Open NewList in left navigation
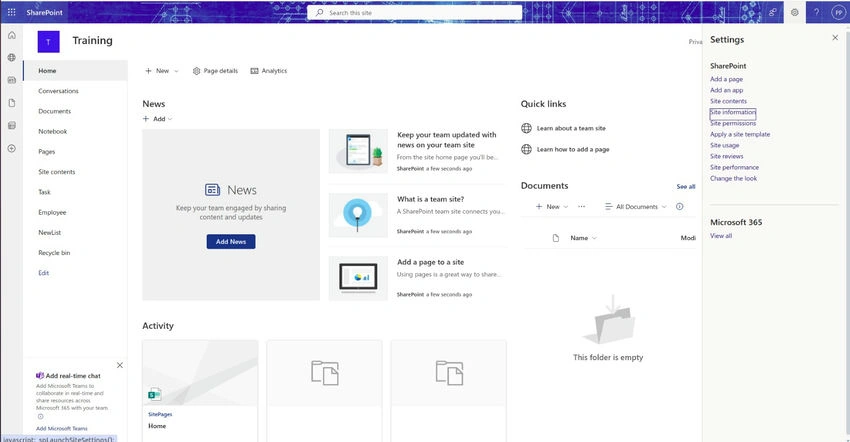The width and height of the screenshot is (850, 442). [50, 232]
